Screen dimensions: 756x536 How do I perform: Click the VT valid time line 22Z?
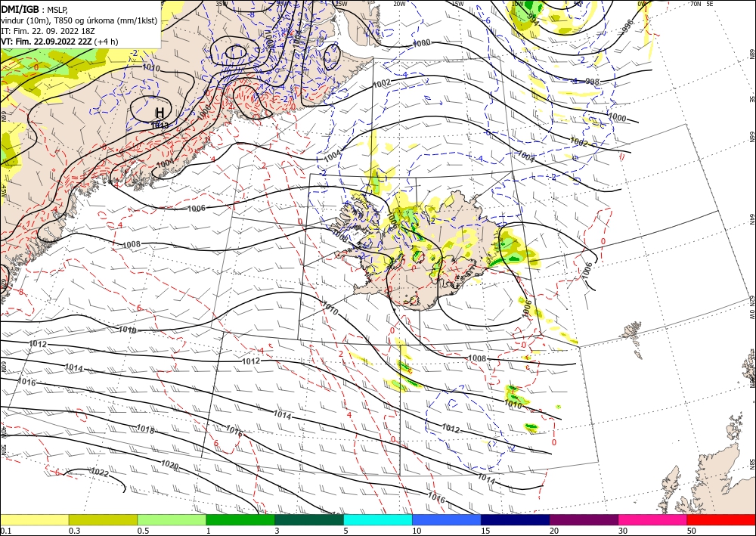(x=59, y=42)
